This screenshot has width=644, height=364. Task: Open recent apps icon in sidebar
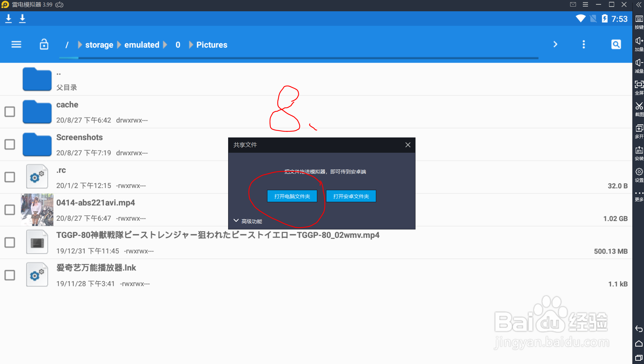point(639,358)
